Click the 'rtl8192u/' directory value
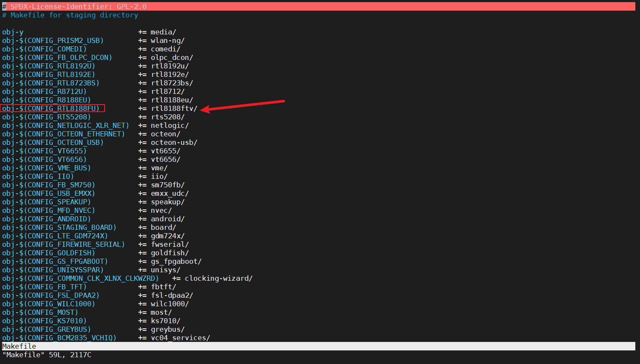 (x=170, y=66)
